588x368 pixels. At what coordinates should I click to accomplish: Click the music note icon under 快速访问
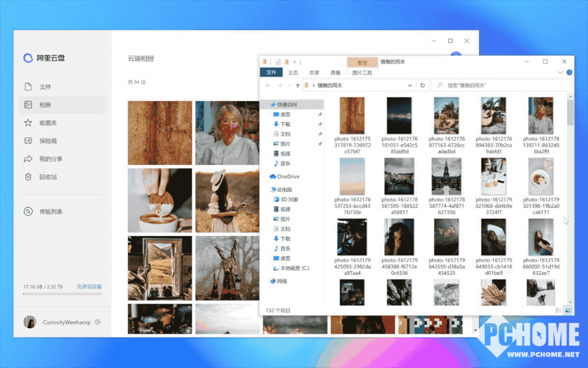[276, 163]
